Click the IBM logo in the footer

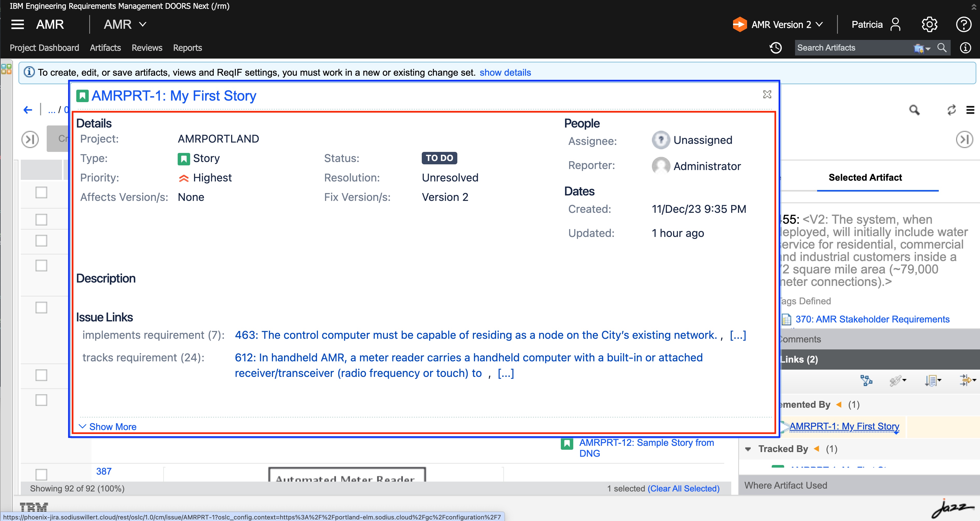[x=34, y=507]
